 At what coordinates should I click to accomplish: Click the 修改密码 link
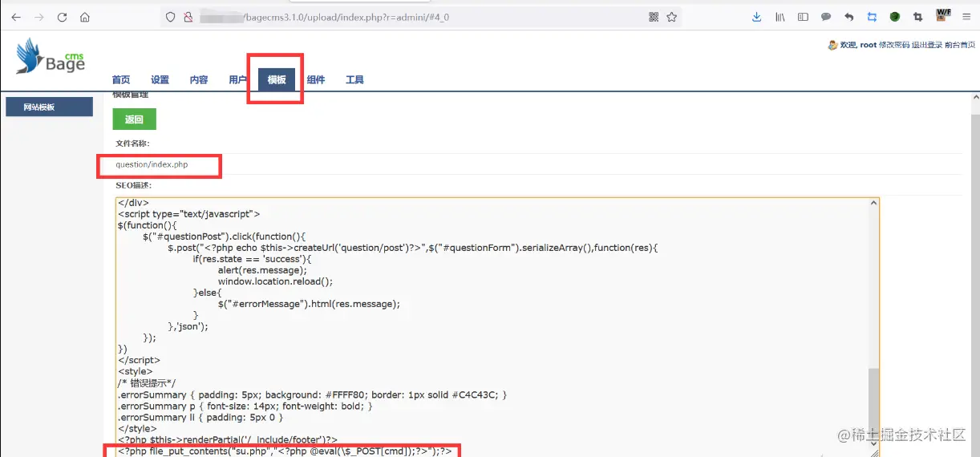tap(894, 45)
